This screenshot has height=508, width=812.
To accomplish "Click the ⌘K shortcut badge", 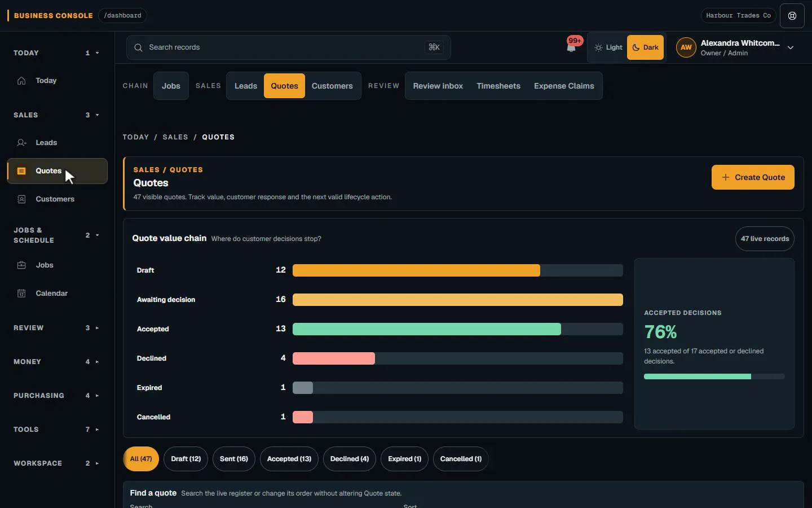I will (x=434, y=47).
